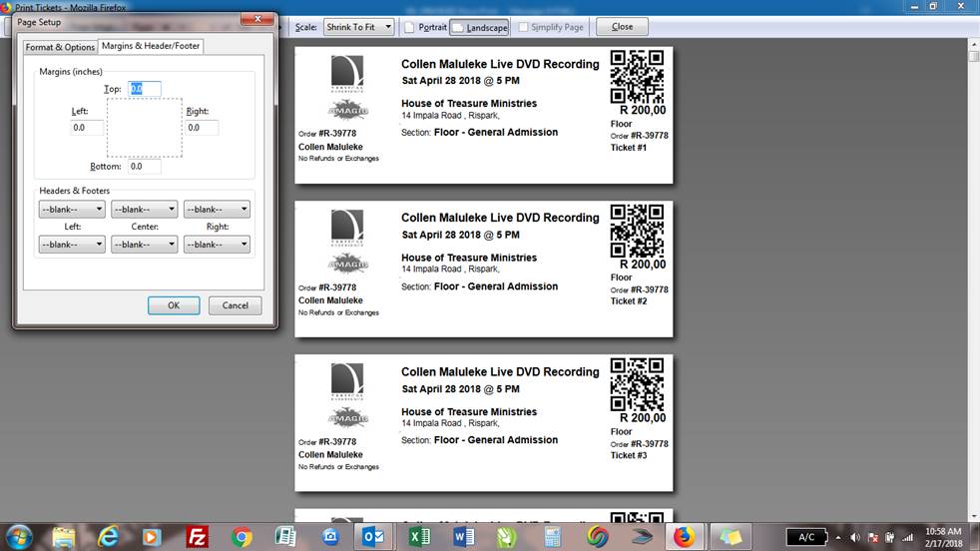
Task: Switch to Format & Options tab
Action: point(60,47)
